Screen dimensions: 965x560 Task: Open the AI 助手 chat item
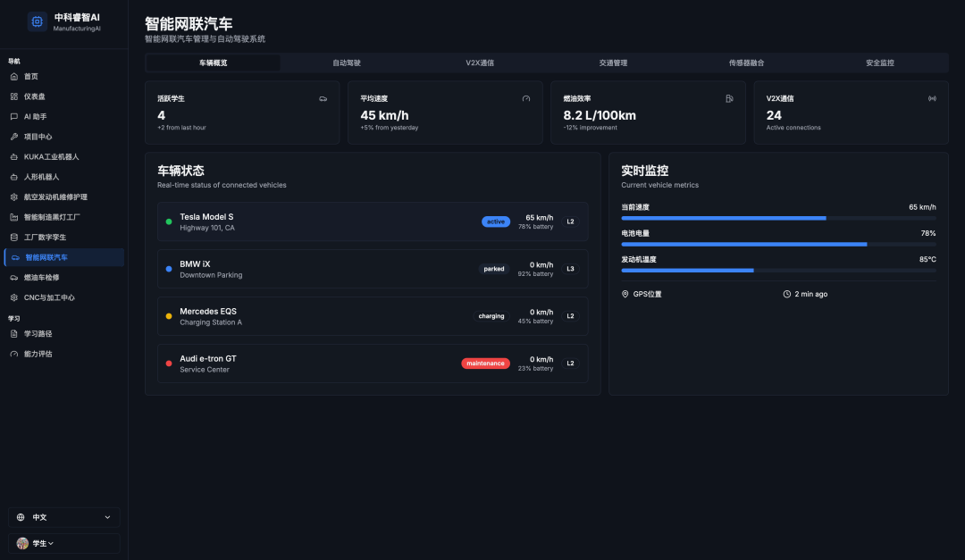click(35, 116)
